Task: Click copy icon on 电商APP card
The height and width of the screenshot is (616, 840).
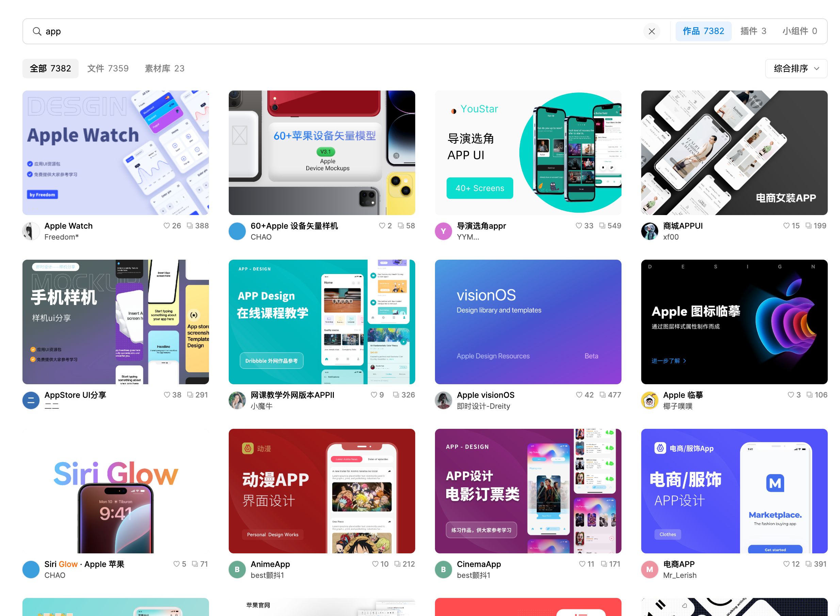Action: point(808,564)
